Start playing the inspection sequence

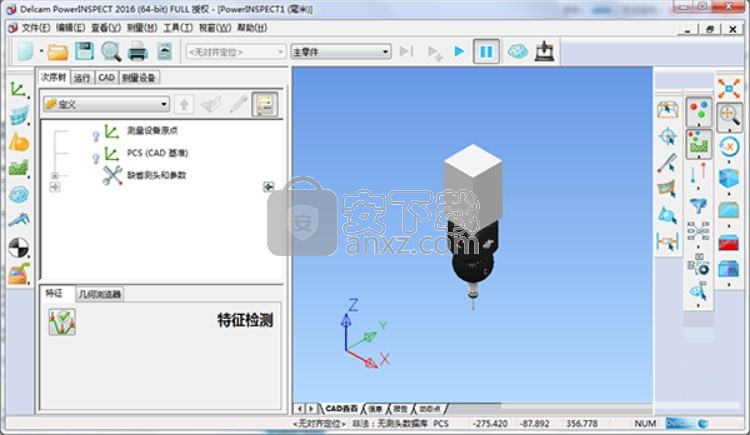(459, 51)
